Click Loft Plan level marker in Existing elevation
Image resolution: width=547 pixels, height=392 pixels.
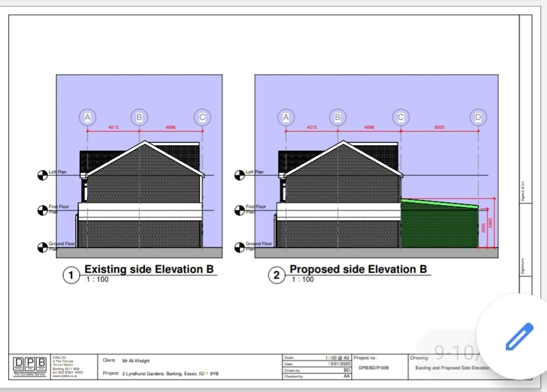(x=42, y=175)
